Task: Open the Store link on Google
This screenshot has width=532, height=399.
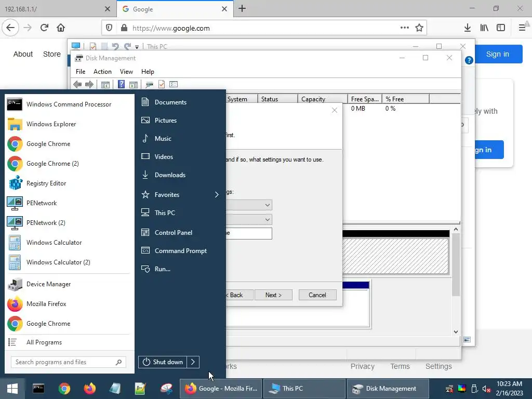Action: point(52,54)
